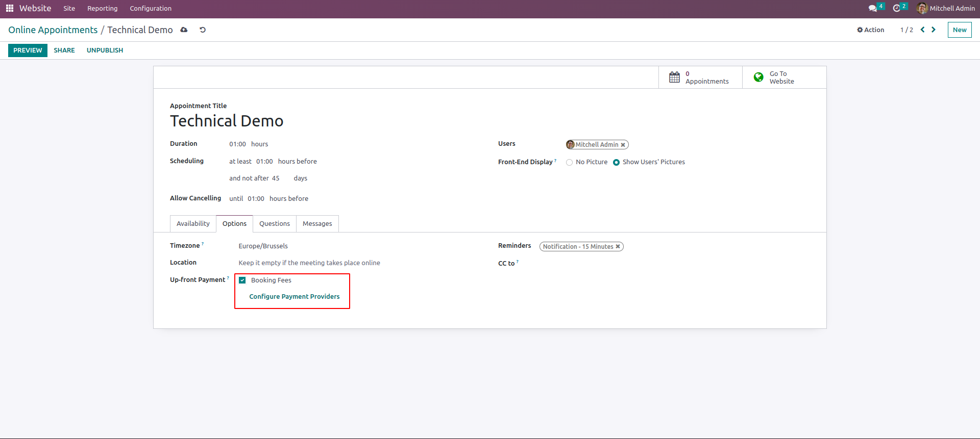This screenshot has width=980, height=439.
Task: Click the Website app name
Action: pos(35,9)
